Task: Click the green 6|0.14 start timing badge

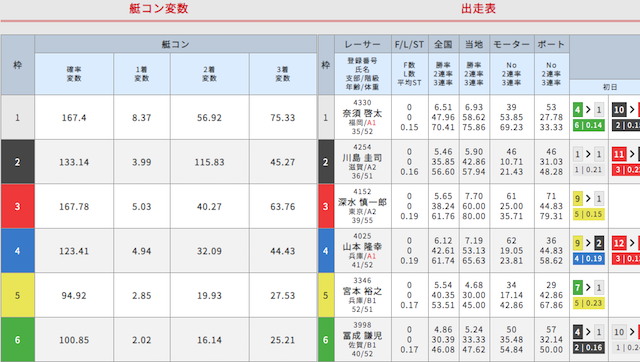Action: pyautogui.click(x=589, y=125)
